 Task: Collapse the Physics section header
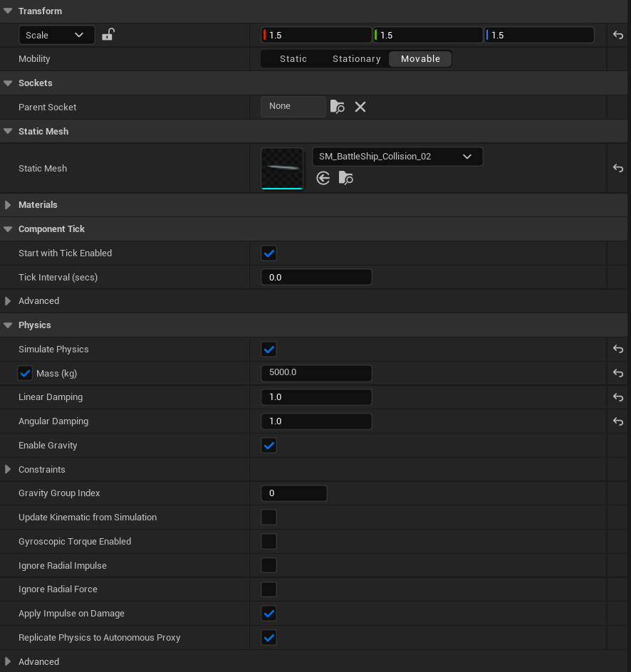(x=7, y=325)
